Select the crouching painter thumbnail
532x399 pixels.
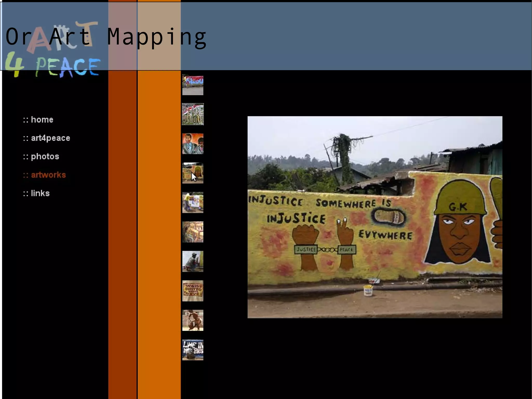(x=193, y=261)
